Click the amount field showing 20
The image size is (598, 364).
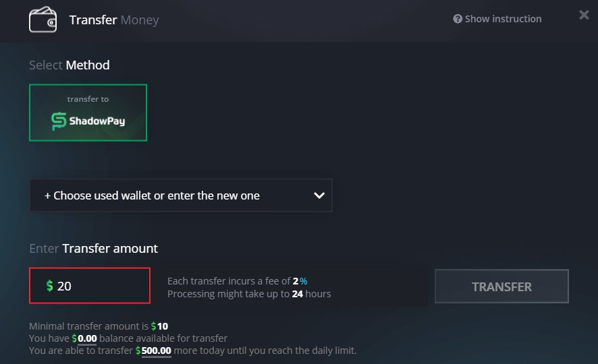tap(94, 286)
